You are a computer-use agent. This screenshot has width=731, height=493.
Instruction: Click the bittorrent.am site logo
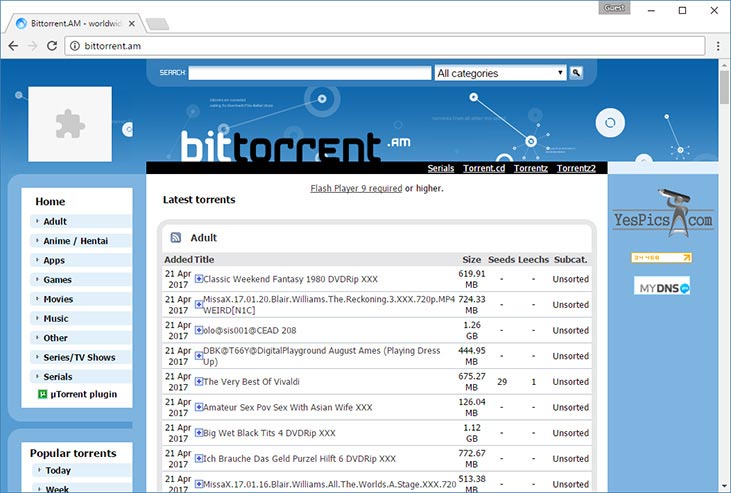(296, 146)
